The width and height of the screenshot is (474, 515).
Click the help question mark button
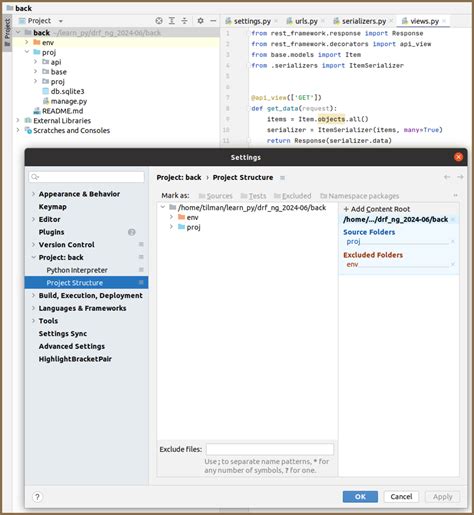(37, 497)
